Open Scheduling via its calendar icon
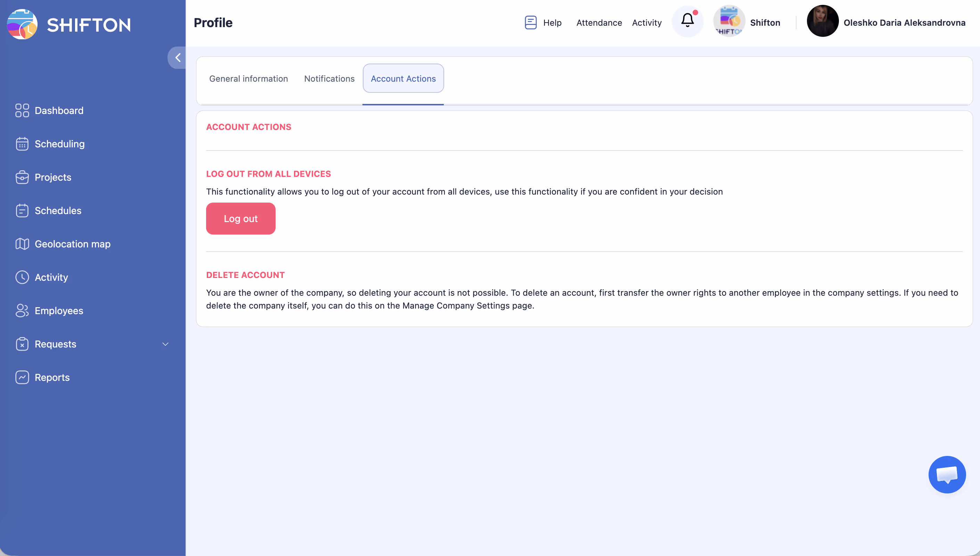Image resolution: width=980 pixels, height=556 pixels. (22, 144)
